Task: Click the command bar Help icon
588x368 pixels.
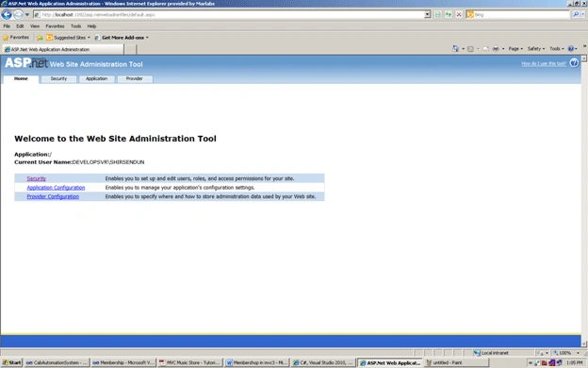Action: tap(571, 49)
